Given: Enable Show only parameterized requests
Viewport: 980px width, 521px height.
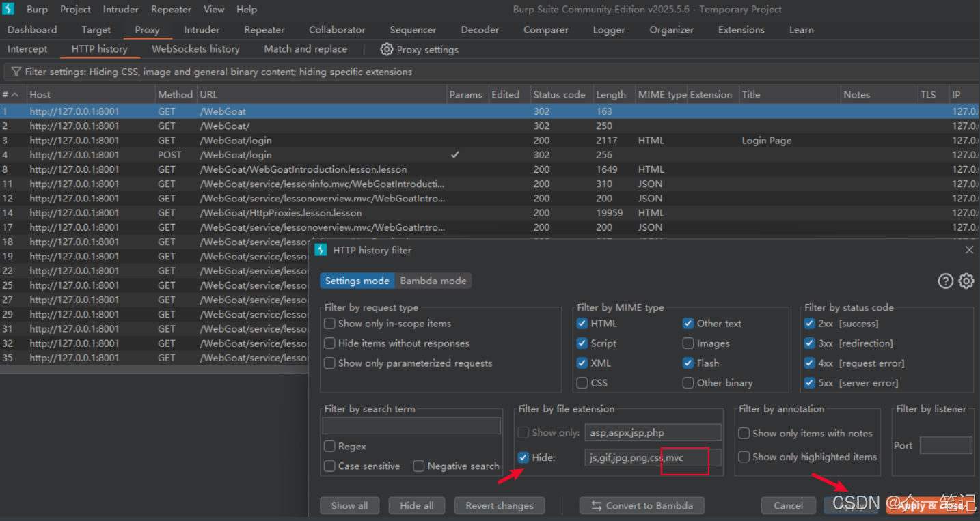Looking at the screenshot, I should 330,363.
